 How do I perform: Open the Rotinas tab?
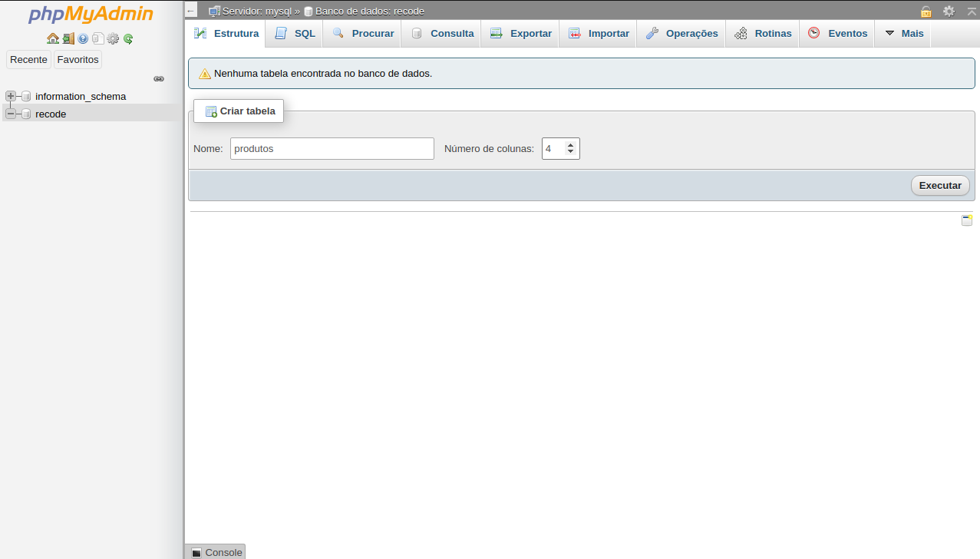(763, 34)
